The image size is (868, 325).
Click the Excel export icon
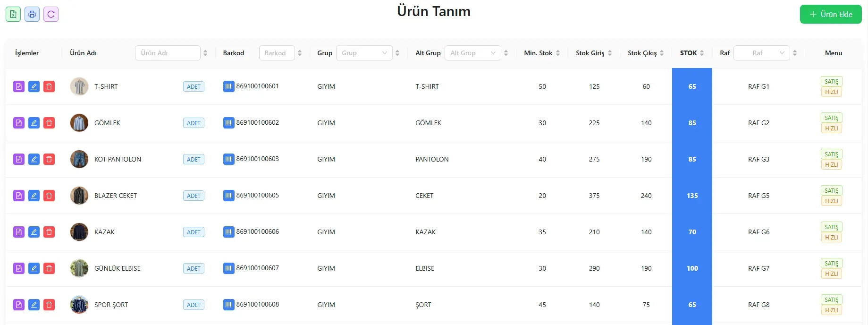[13, 14]
